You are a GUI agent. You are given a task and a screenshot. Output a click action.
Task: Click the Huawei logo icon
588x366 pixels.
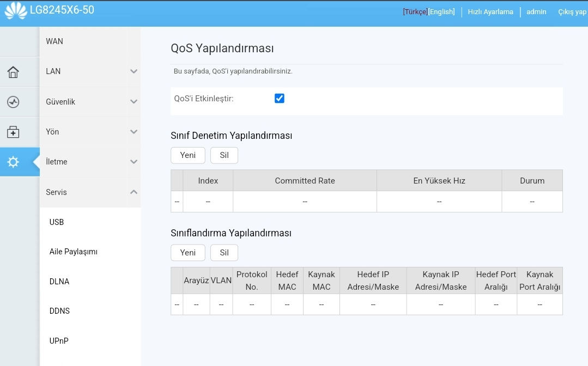pyautogui.click(x=16, y=10)
